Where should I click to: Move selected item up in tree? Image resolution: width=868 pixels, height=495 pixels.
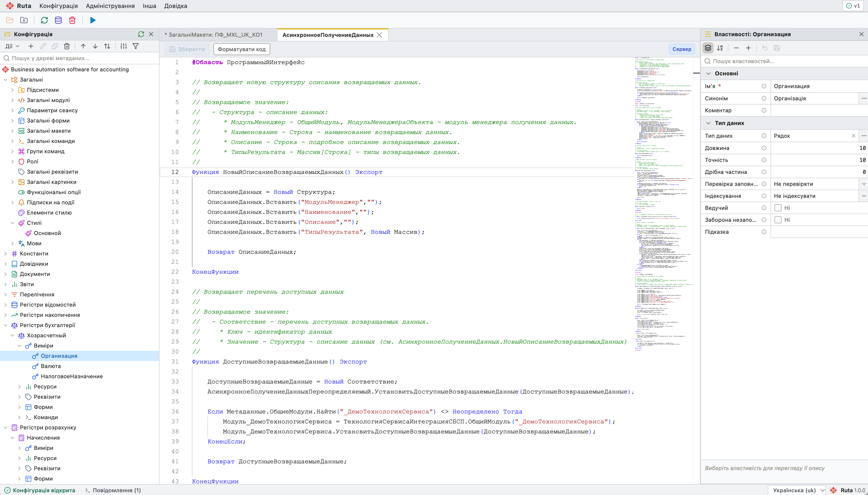83,46
